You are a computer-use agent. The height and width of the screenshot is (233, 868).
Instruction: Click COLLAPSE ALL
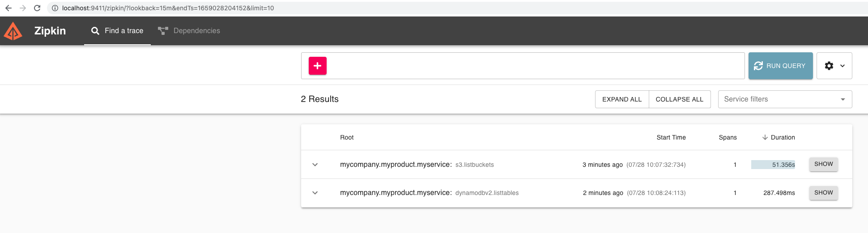(679, 99)
